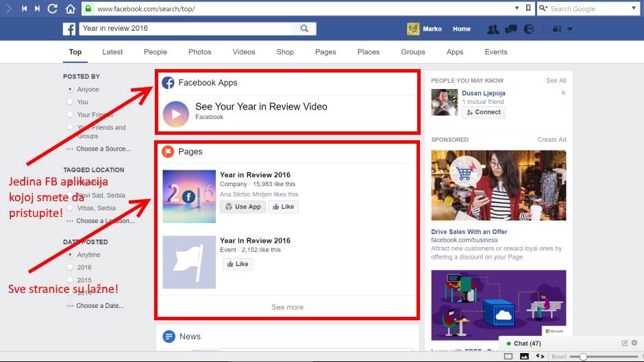Viewport: 644px width, 362px height.
Task: Like the Year in Review 2016 Company page
Action: pyautogui.click(x=283, y=207)
